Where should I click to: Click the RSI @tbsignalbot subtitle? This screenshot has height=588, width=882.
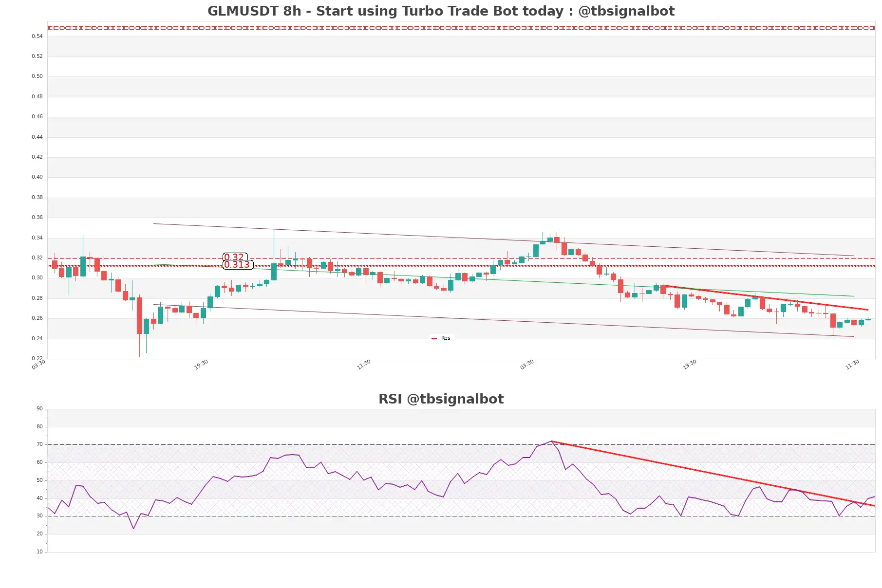pos(441,399)
